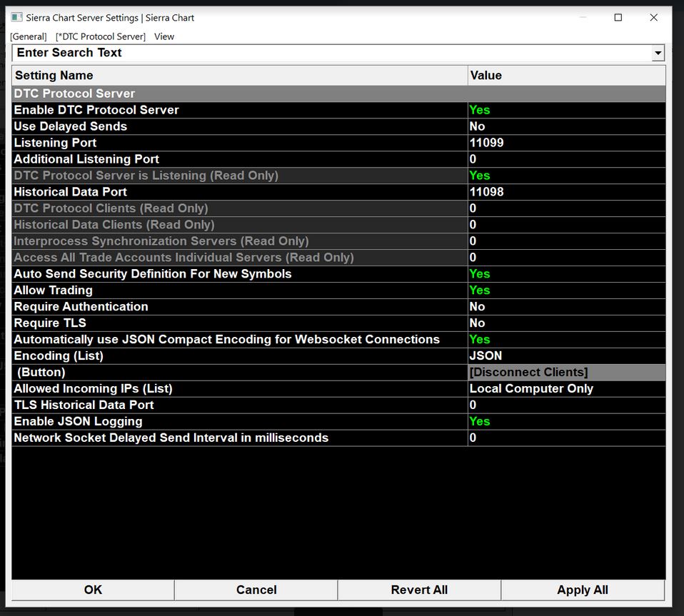684x616 pixels.
Task: Select the Listening Port setting name
Action: pos(239,143)
